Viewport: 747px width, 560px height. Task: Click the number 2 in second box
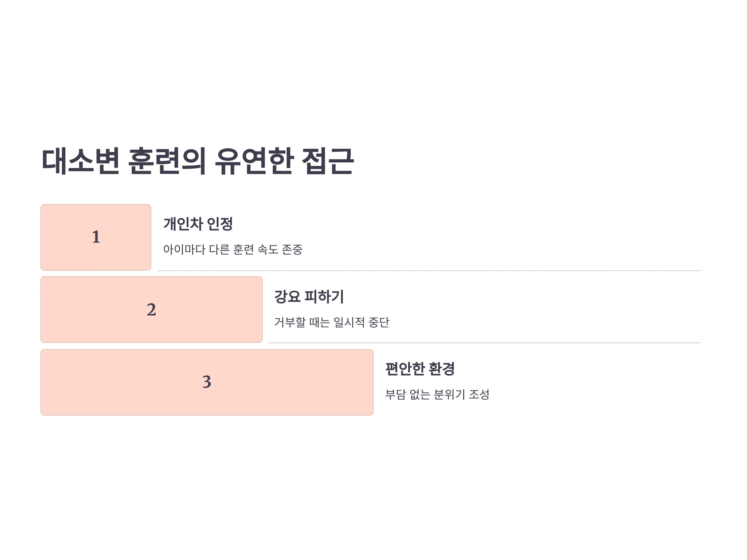[x=151, y=310]
